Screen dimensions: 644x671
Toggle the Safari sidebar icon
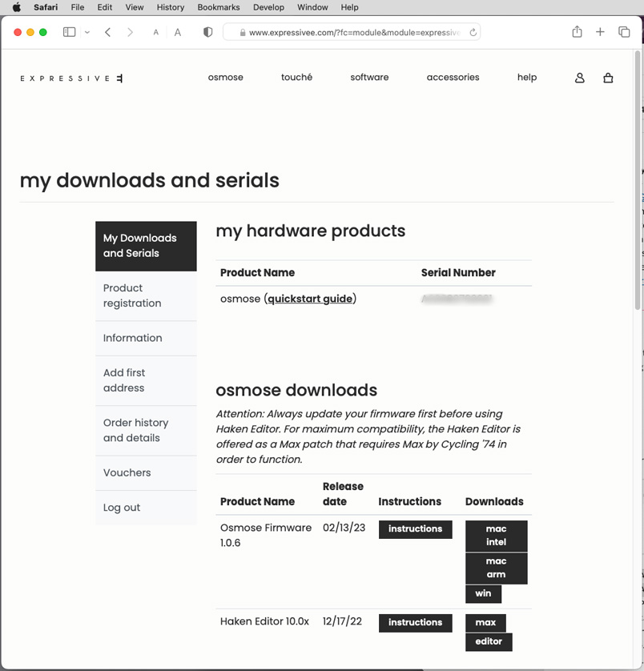pyautogui.click(x=69, y=32)
